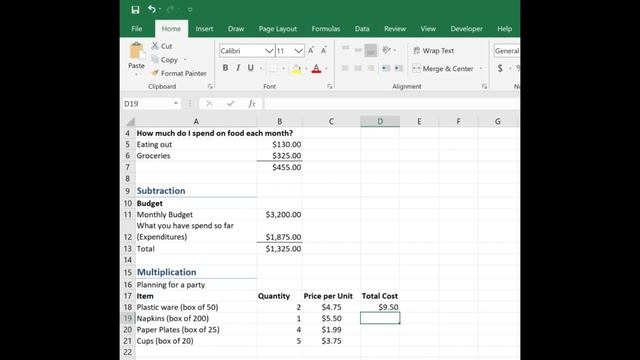Open the undo history dropdown arrow
Viewport: 640px width, 360px height.
tap(160, 9)
